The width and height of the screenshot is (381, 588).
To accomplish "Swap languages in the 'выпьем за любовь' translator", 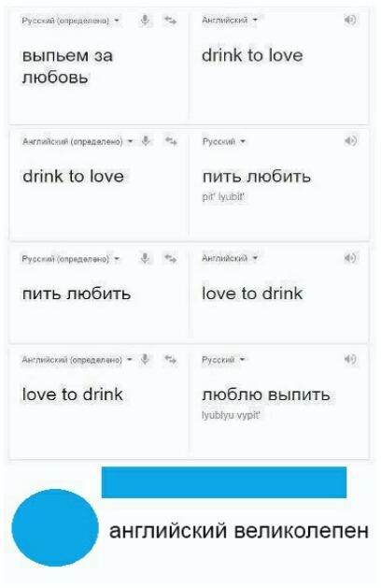I will pos(171,20).
